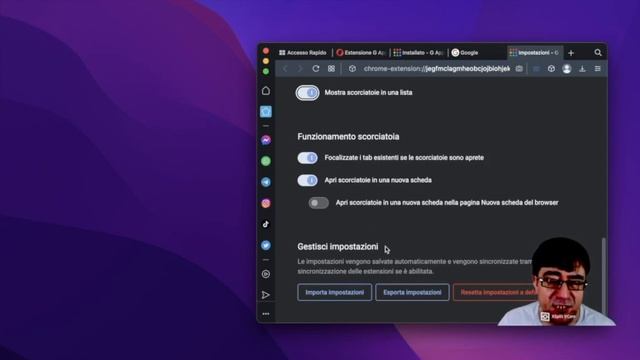Reload the current page
This screenshot has height=360, width=640.
[316, 69]
